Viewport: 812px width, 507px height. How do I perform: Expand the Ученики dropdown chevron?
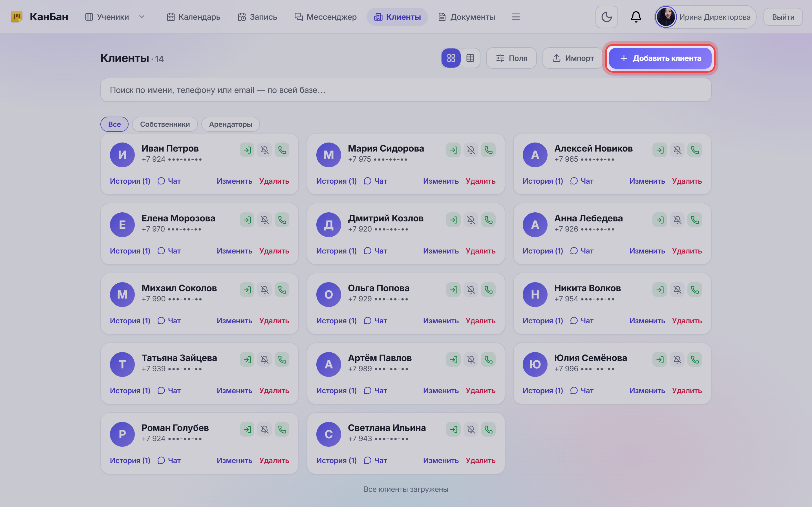(142, 17)
